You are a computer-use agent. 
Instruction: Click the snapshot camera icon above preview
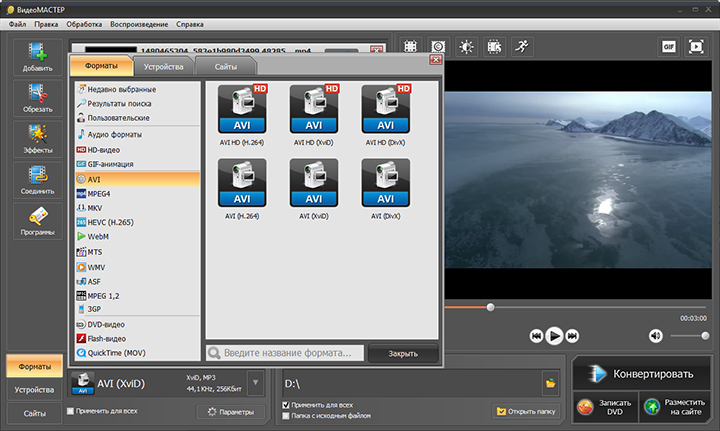pos(439,46)
